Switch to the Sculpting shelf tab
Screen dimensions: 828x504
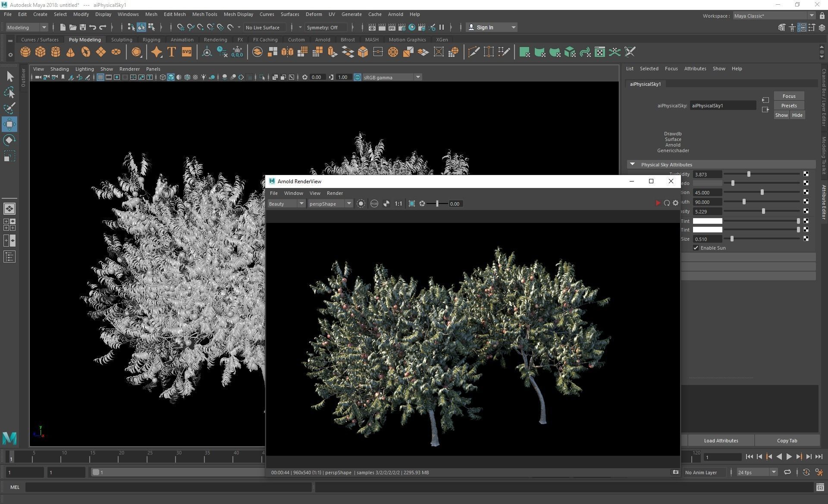pos(122,39)
